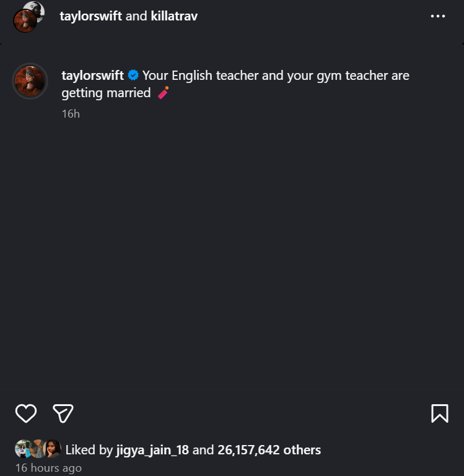This screenshot has width=464, height=476.
Task: Share the post via paper plane icon
Action: [x=63, y=413]
